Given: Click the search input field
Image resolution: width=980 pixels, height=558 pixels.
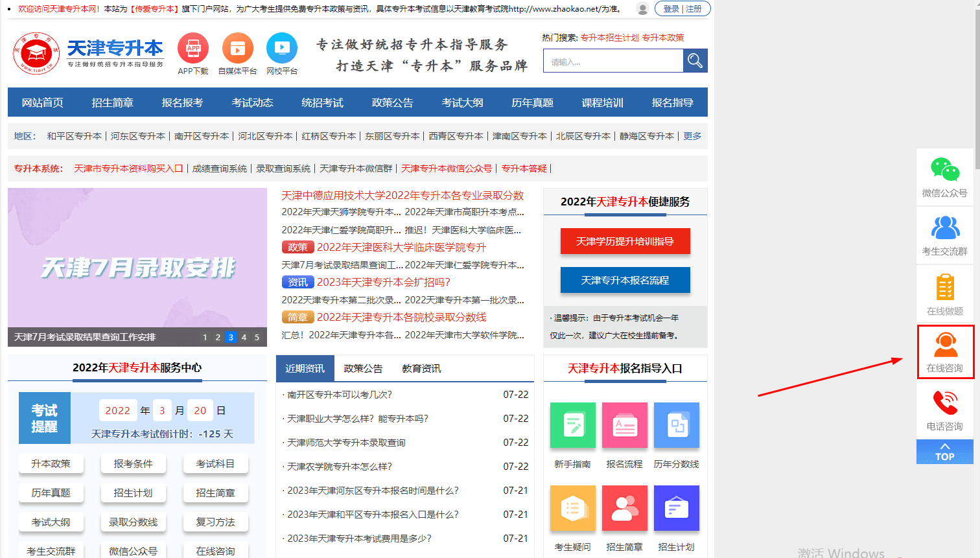Looking at the screenshot, I should (612, 60).
